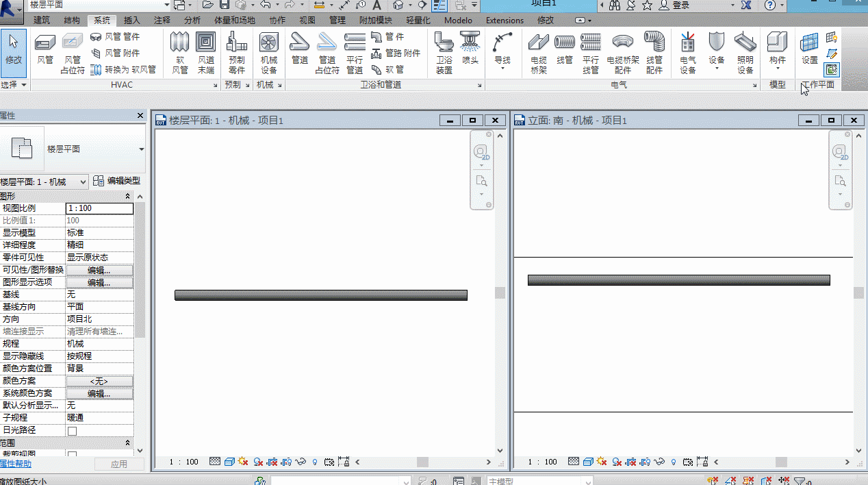Image resolution: width=868 pixels, height=485 pixels.
Task: Switch to the 建筑 ribbon tab
Action: point(42,21)
